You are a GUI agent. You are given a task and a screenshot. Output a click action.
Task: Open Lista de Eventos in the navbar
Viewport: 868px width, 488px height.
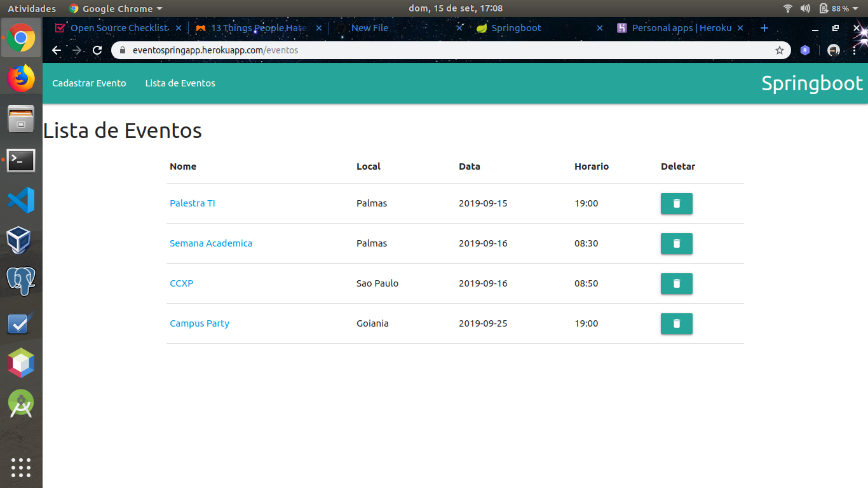180,83
